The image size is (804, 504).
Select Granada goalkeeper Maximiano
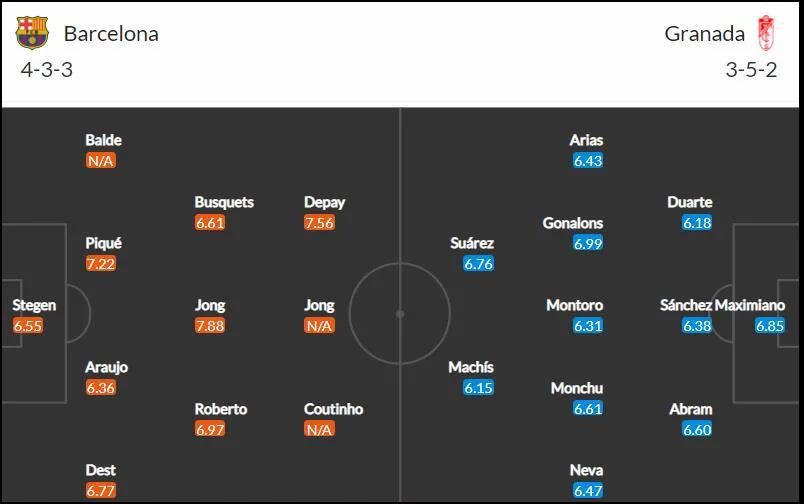click(750, 305)
